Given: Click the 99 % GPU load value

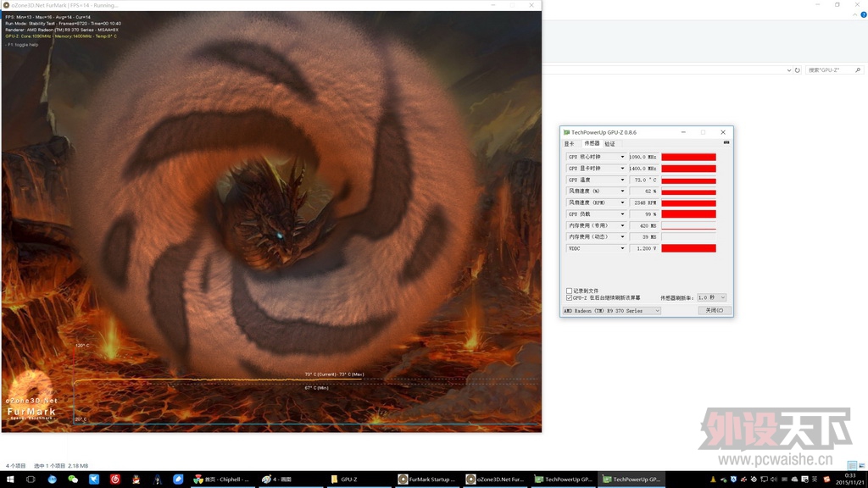Looking at the screenshot, I should tap(643, 214).
